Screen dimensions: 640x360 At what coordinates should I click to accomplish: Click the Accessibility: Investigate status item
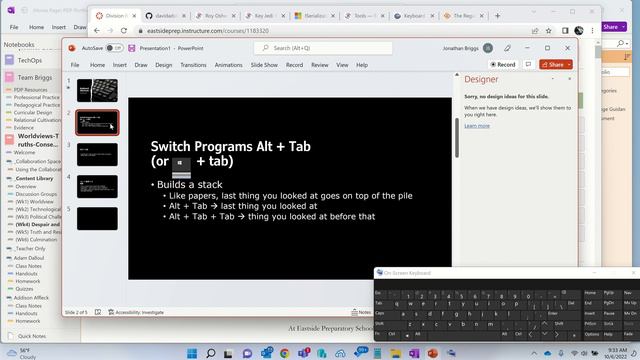click(136, 312)
